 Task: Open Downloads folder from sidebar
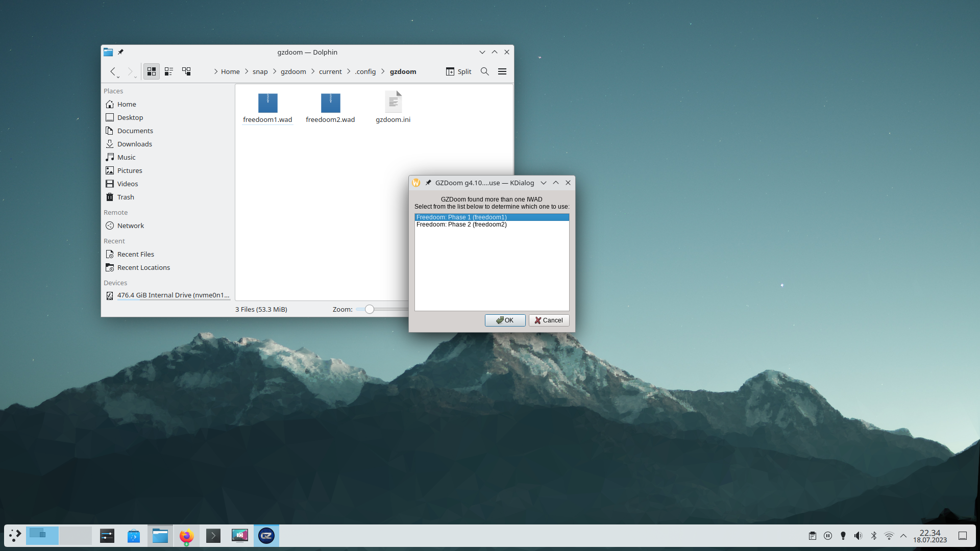[134, 143]
